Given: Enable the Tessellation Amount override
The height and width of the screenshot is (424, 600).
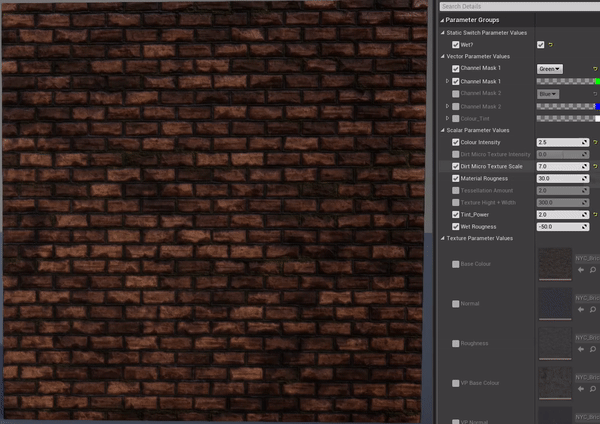Looking at the screenshot, I should pyautogui.click(x=455, y=191).
